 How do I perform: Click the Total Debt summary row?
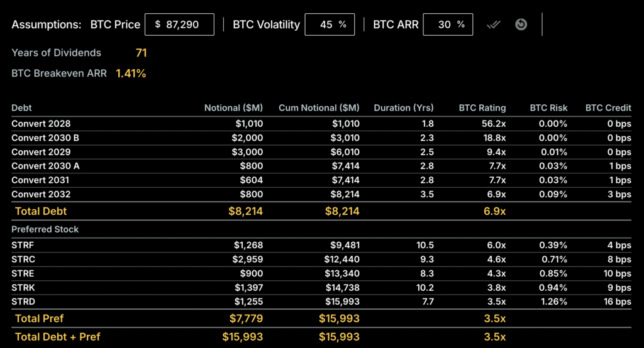click(41, 211)
